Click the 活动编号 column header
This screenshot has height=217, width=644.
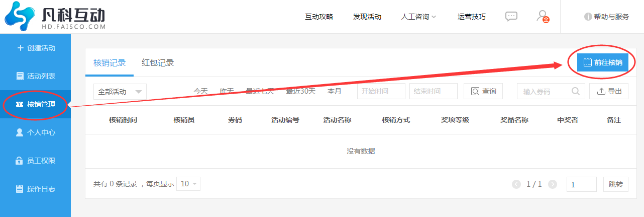(x=285, y=120)
